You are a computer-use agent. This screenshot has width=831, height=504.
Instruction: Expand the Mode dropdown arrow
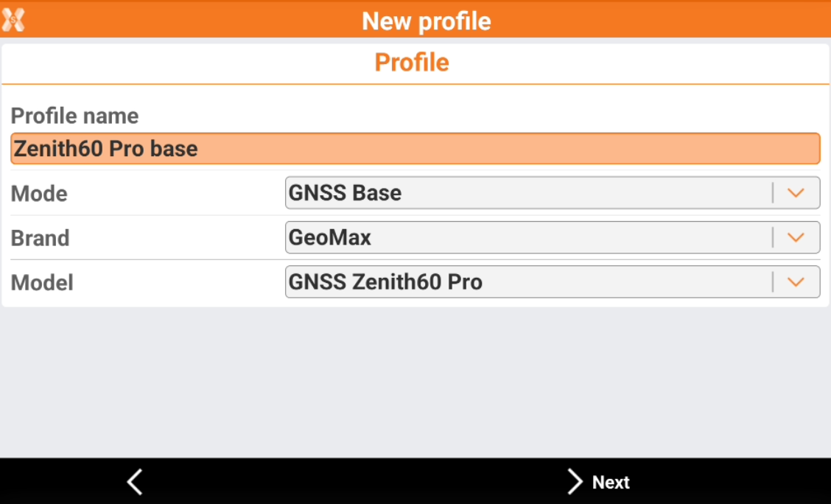coord(795,193)
